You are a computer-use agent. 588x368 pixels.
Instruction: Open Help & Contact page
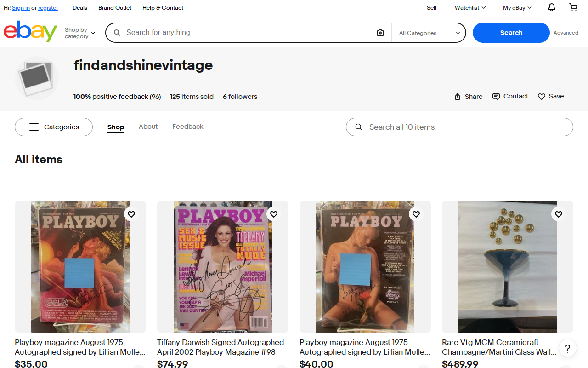coord(163,7)
